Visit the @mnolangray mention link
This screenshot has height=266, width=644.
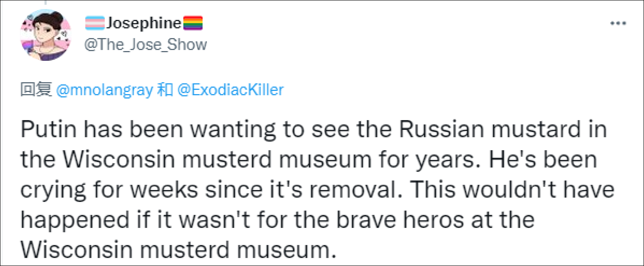(105, 90)
